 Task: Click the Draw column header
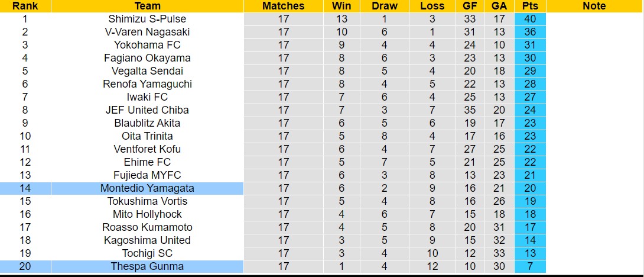tap(385, 6)
